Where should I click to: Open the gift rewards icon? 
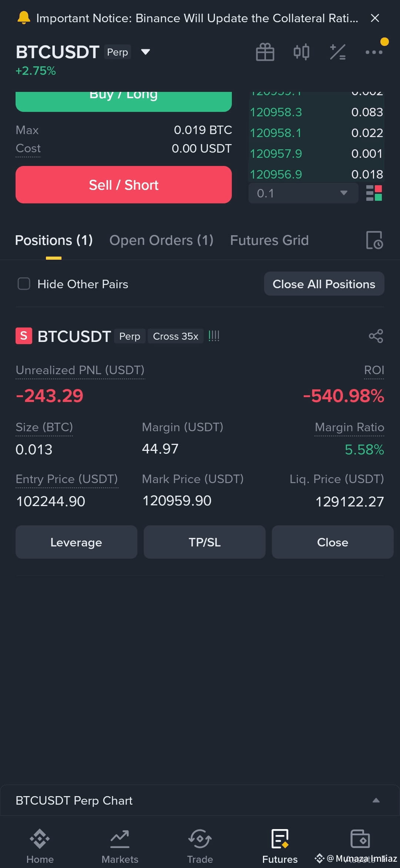[x=265, y=52]
